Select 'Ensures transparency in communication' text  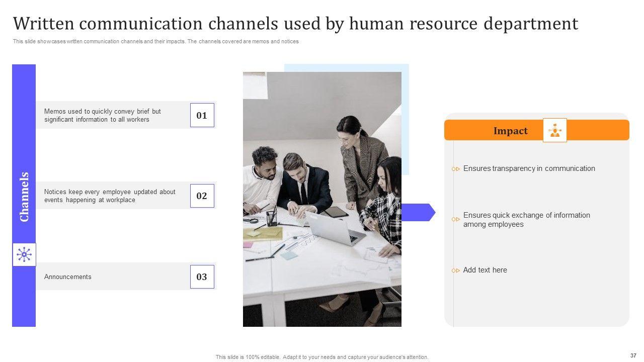pos(529,168)
